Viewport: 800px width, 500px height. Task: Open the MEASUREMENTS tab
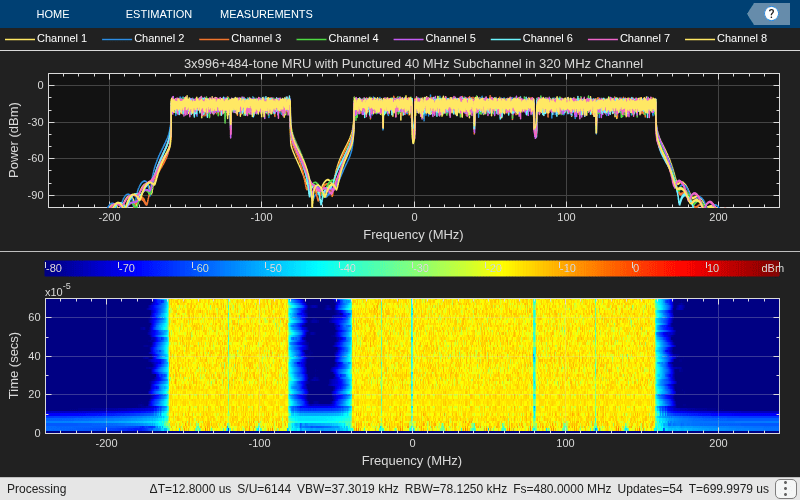pyautogui.click(x=266, y=14)
